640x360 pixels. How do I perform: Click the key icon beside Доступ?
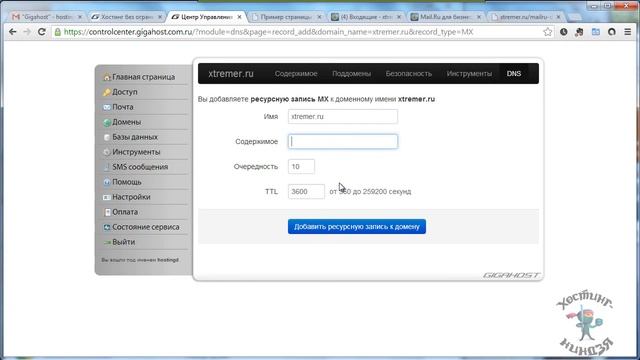click(x=107, y=92)
